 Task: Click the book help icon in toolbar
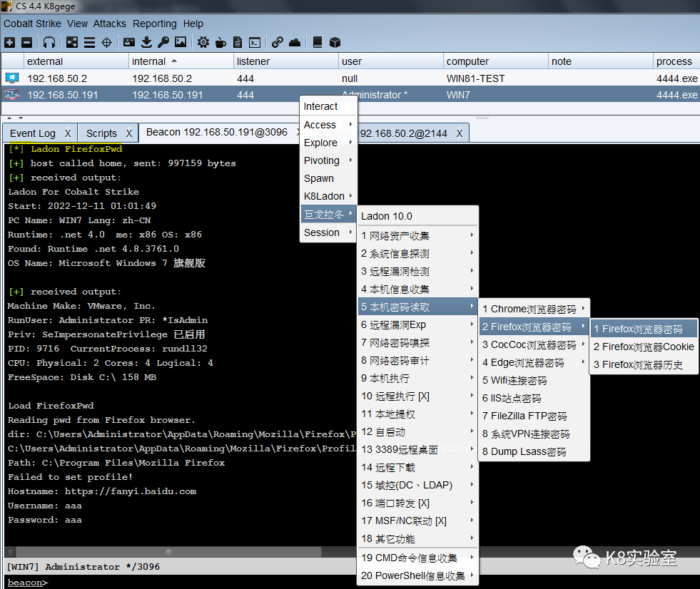pos(318,42)
